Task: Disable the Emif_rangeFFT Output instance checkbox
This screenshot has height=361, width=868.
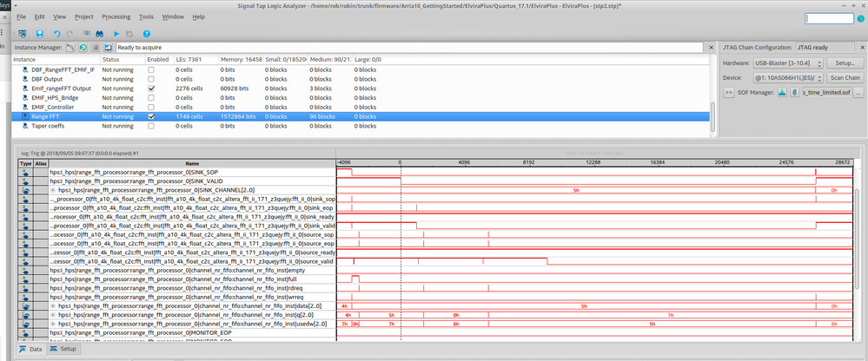Action: [152, 88]
